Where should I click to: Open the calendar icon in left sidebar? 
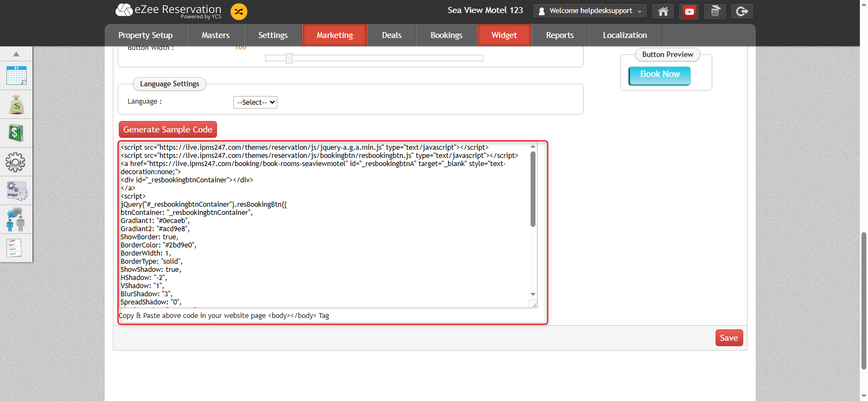click(16, 75)
